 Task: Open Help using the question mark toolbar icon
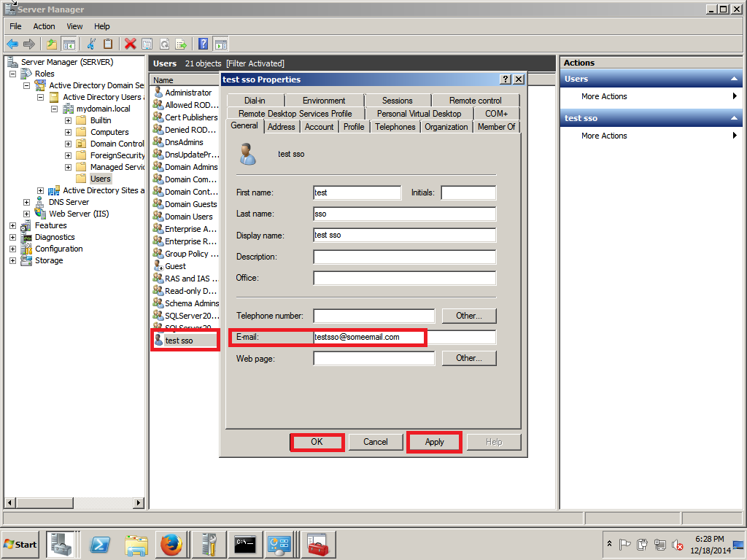click(203, 44)
